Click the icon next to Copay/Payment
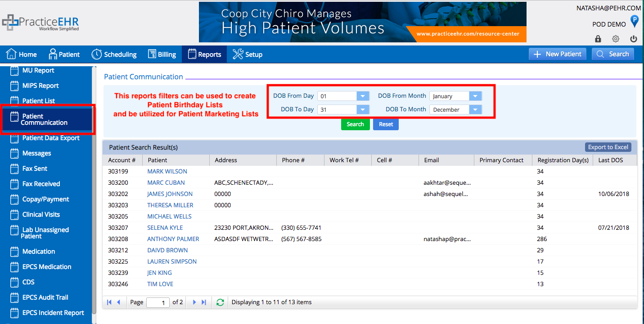 [14, 199]
